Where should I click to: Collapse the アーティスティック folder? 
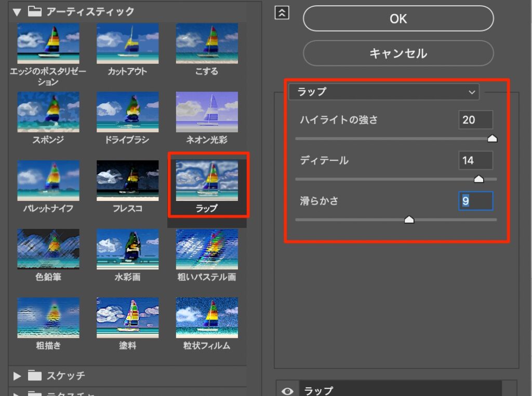18,11
